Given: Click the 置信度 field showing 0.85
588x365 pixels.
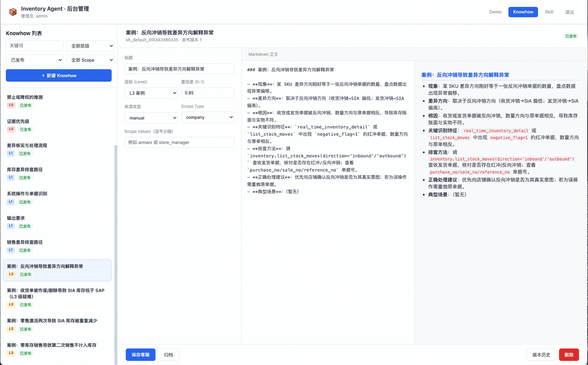Looking at the screenshot, I should (208, 93).
